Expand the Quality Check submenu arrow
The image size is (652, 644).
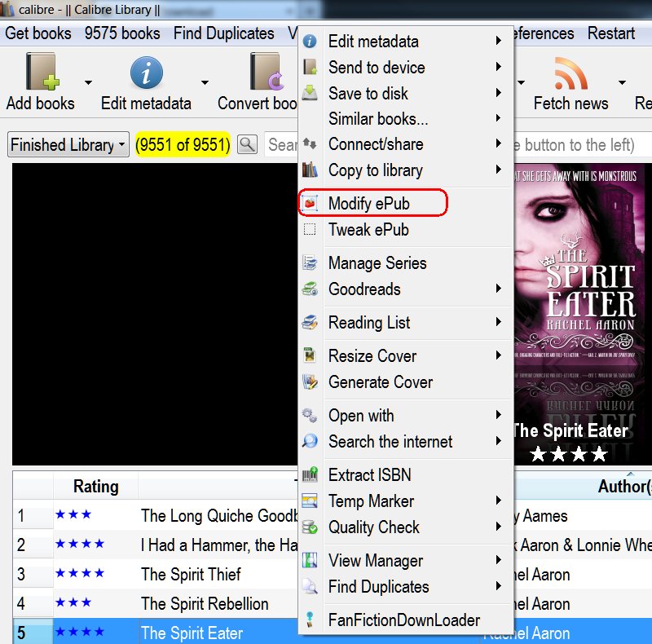point(499,527)
